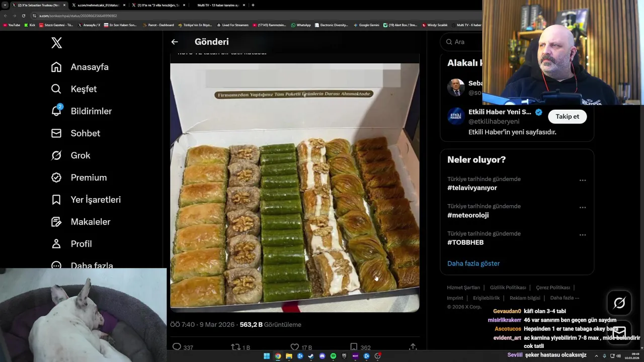Open a new browser tab
The height and width of the screenshot is (362, 644).
coord(253,5)
